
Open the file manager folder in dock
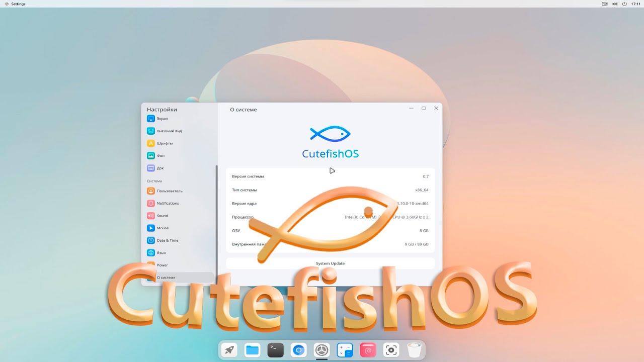252,350
